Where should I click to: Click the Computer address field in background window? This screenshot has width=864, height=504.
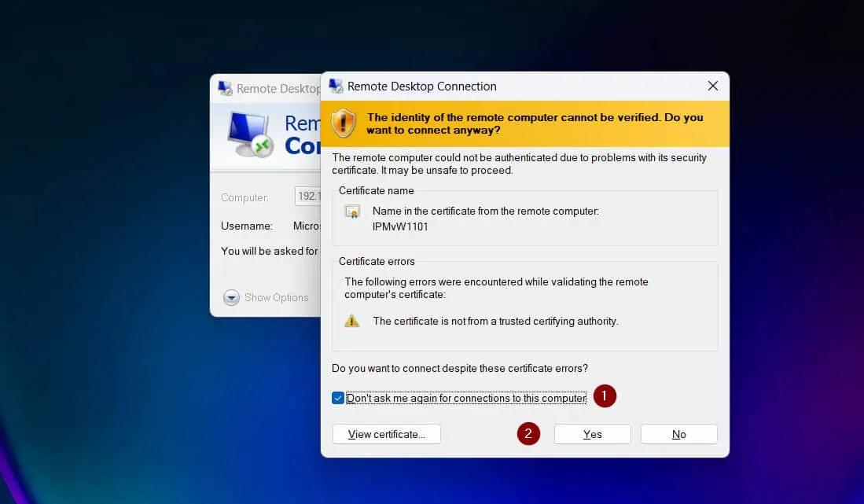tap(307, 196)
